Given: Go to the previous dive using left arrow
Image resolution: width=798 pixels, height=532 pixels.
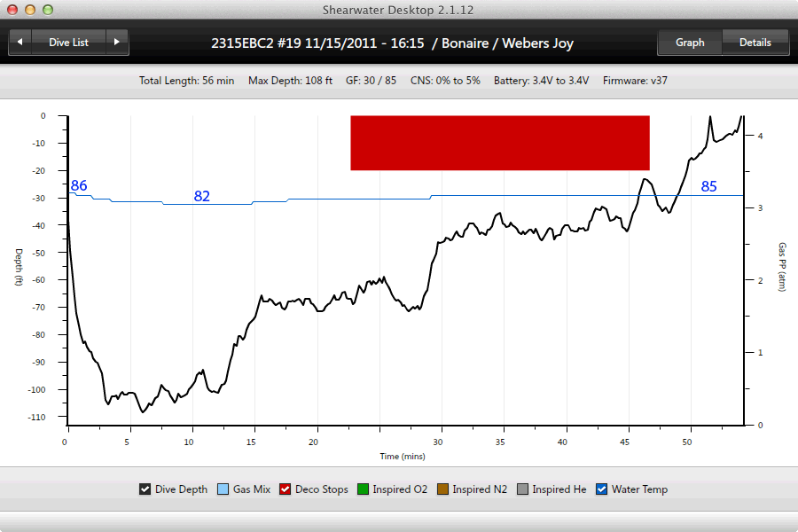Looking at the screenshot, I should 20,42.
